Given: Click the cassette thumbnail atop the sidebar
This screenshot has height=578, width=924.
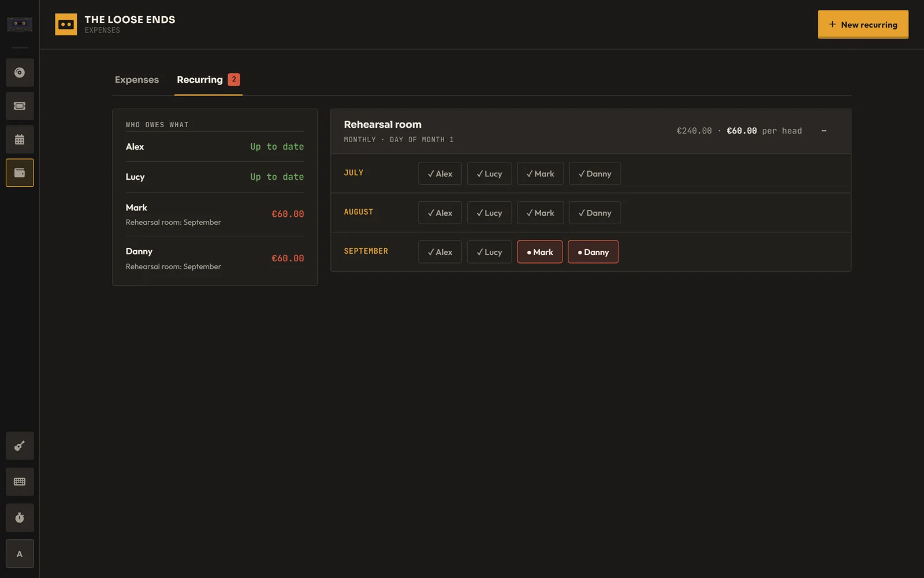Looking at the screenshot, I should (20, 24).
